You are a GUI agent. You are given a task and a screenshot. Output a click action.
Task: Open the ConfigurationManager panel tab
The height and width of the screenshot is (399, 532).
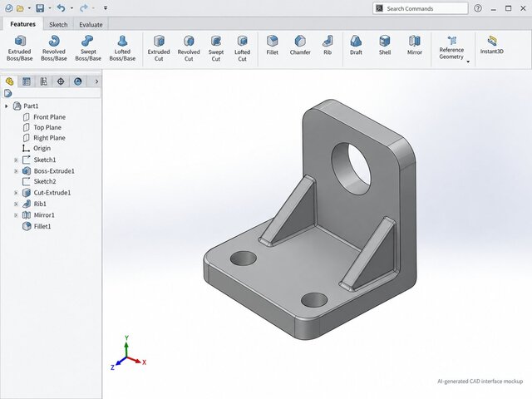pyautogui.click(x=44, y=81)
